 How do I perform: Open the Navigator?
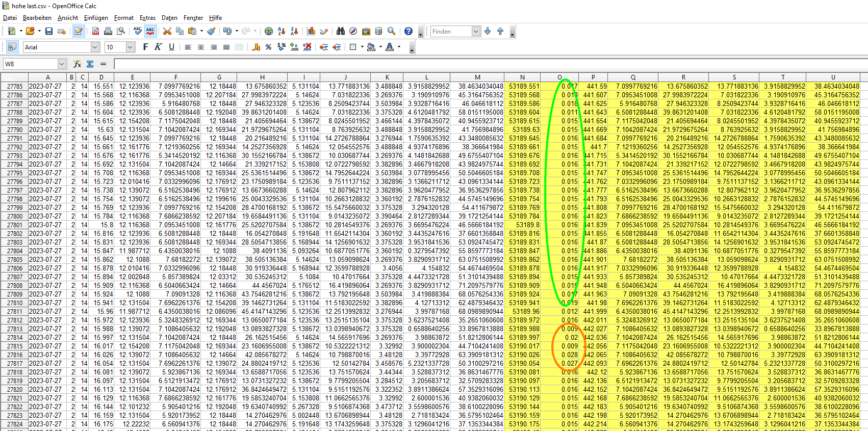click(353, 31)
